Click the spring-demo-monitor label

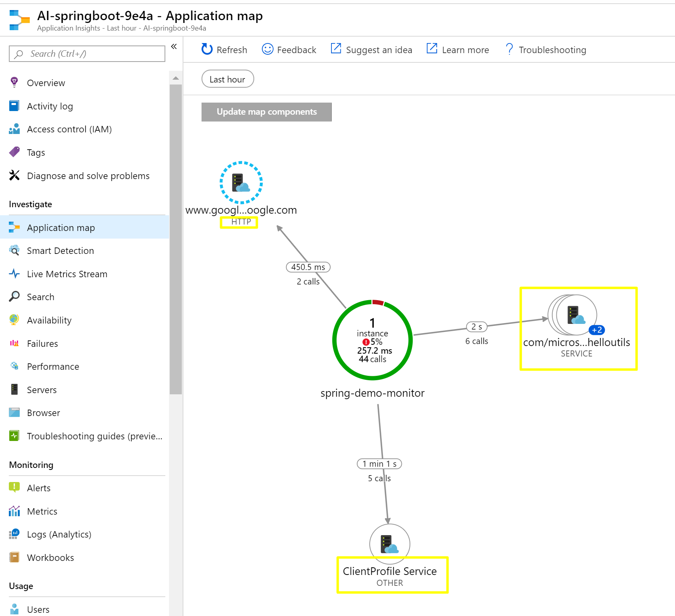click(x=372, y=393)
